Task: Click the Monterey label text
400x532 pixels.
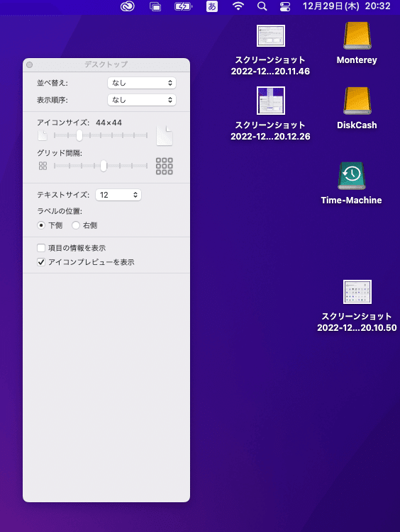Action: point(357,60)
